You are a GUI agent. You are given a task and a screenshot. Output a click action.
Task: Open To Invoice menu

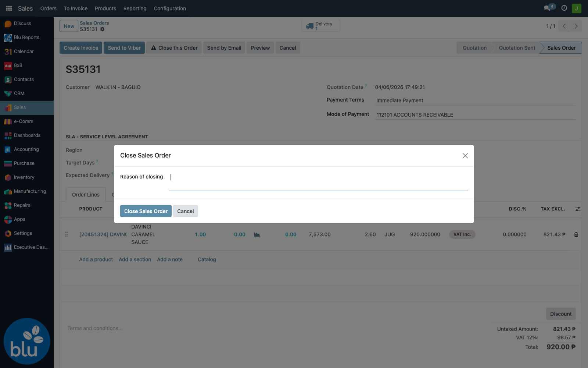click(76, 8)
